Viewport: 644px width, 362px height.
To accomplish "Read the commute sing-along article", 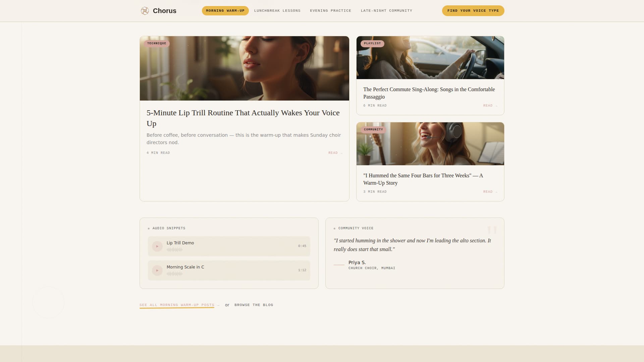I will [490, 106].
